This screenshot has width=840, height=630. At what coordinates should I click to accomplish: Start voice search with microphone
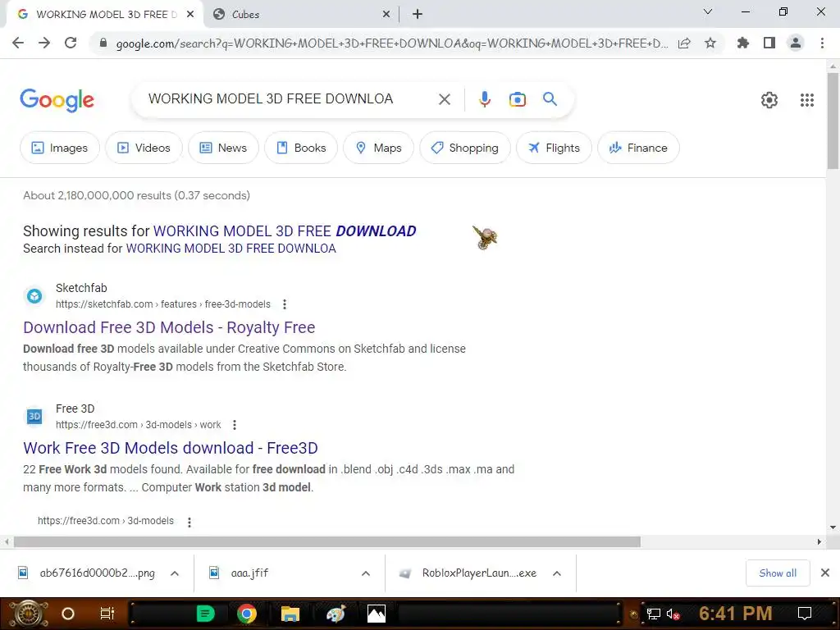(484, 99)
